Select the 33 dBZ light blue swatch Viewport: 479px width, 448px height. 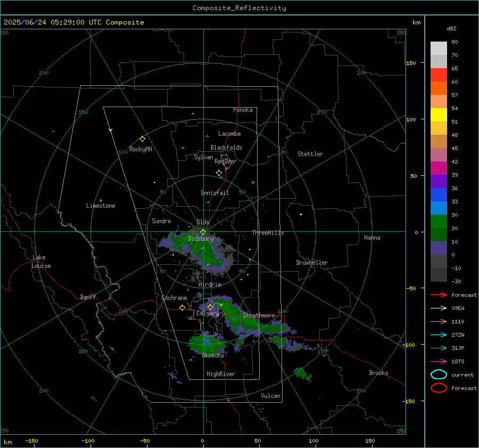(x=439, y=208)
